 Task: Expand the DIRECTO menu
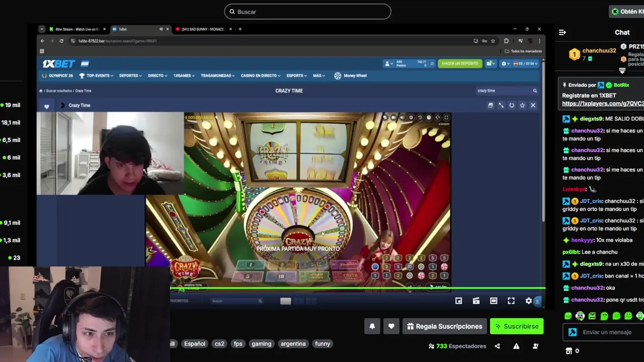[157, 75]
